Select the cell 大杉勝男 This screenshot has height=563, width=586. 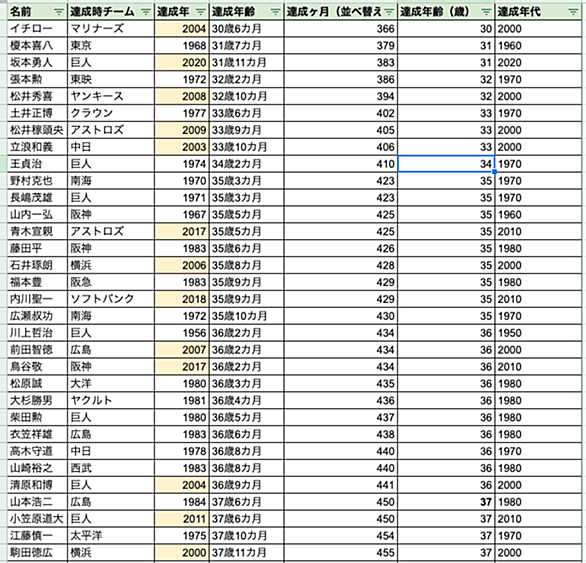click(37, 400)
